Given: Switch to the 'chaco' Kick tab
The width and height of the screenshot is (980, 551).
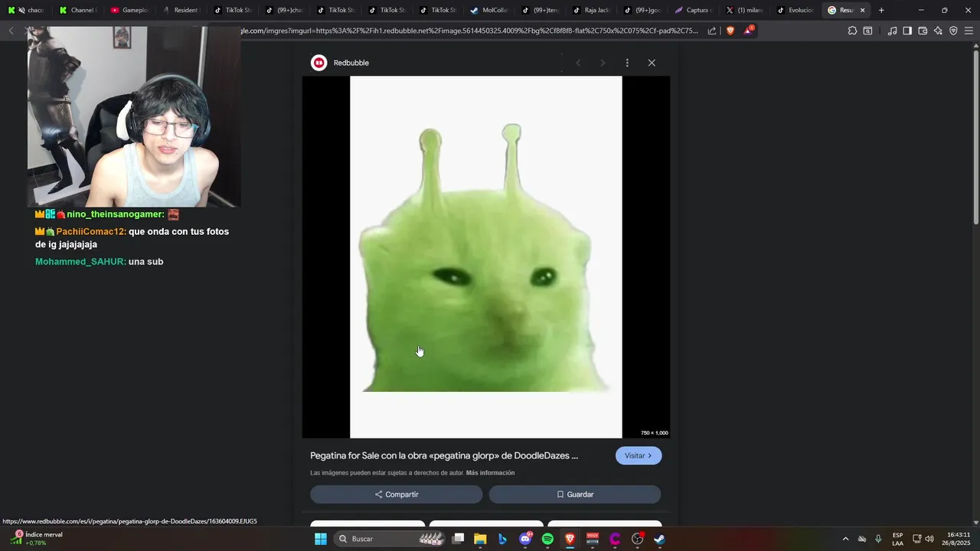Looking at the screenshot, I should click(28, 10).
